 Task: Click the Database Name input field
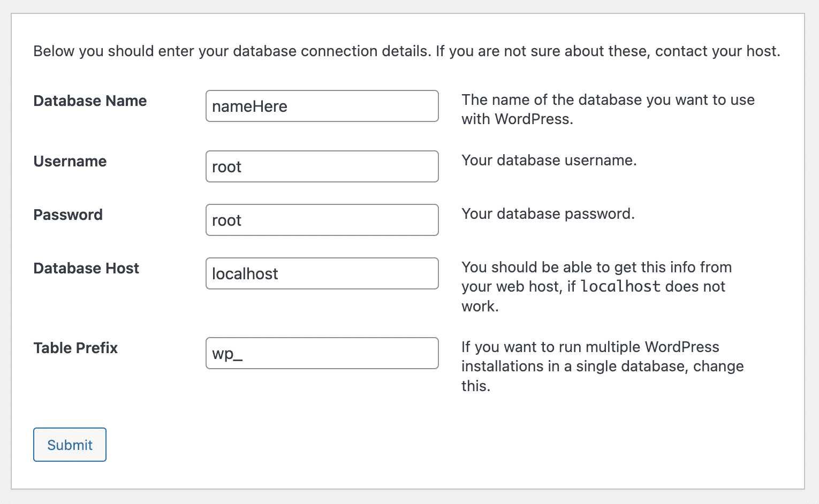(322, 106)
